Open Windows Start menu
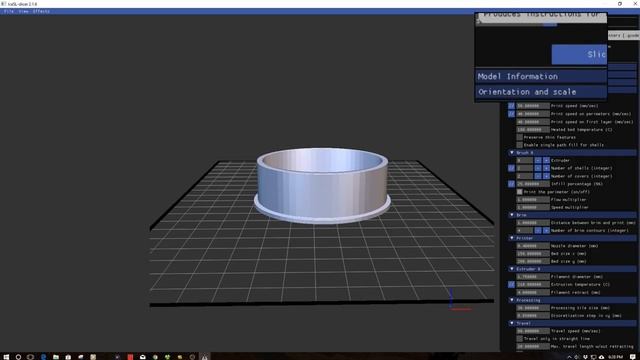The height and width of the screenshot is (360, 640). coord(6,357)
